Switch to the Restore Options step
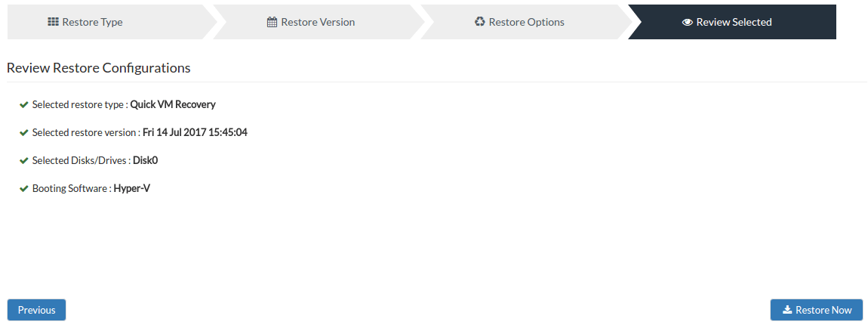Screen dimensions: 868x328 pos(525,22)
